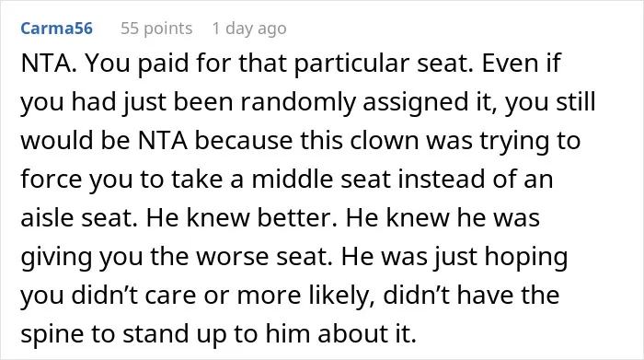The height and width of the screenshot is (360, 644).
Task: Click the 1 day ago timestamp
Action: [249, 29]
